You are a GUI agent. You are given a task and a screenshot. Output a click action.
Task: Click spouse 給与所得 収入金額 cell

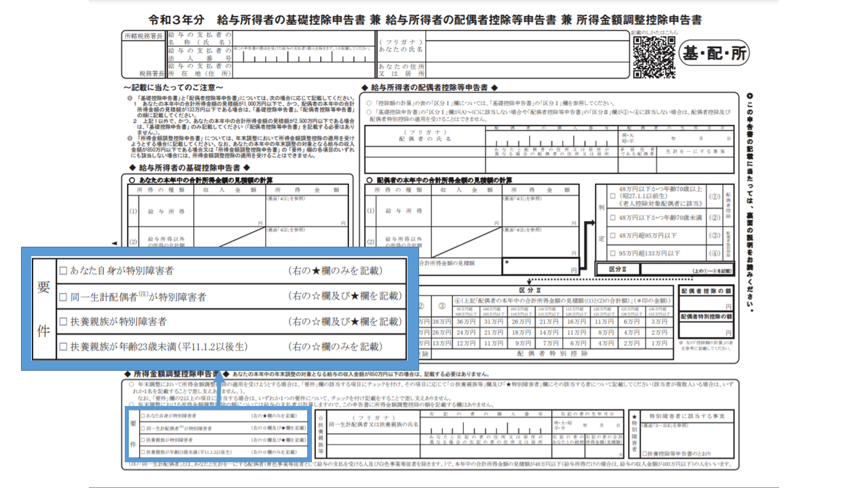click(466, 210)
